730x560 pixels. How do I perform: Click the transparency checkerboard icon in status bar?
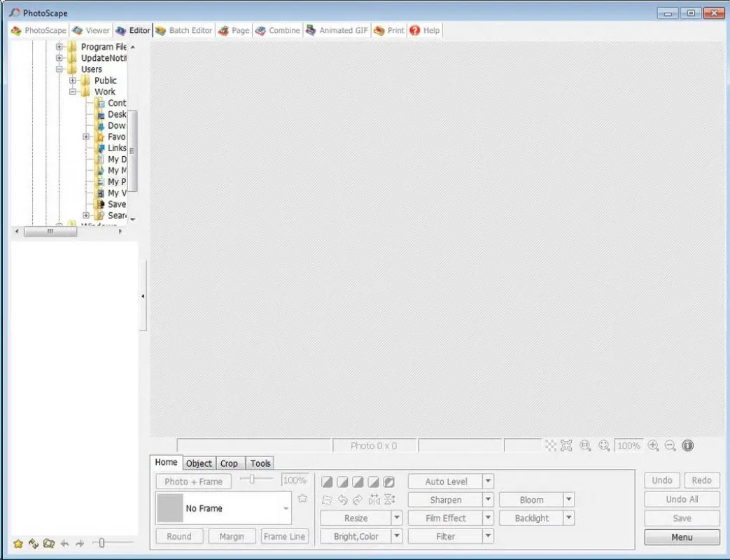[551, 445]
